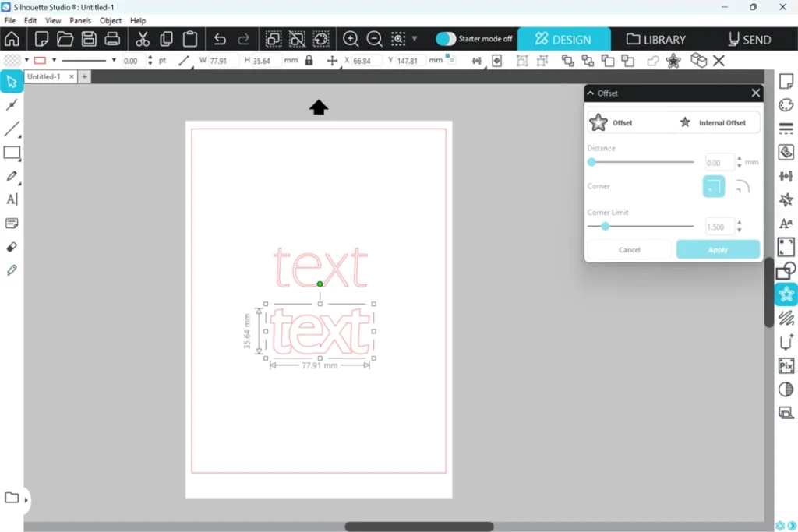
Task: Open the line style dropdown
Action: (x=114, y=60)
